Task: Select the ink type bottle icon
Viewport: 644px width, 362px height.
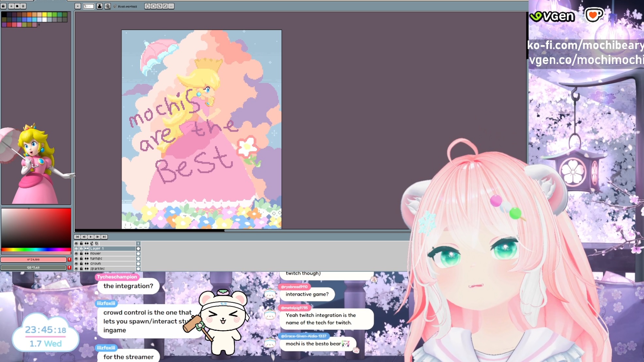Action: click(100, 6)
